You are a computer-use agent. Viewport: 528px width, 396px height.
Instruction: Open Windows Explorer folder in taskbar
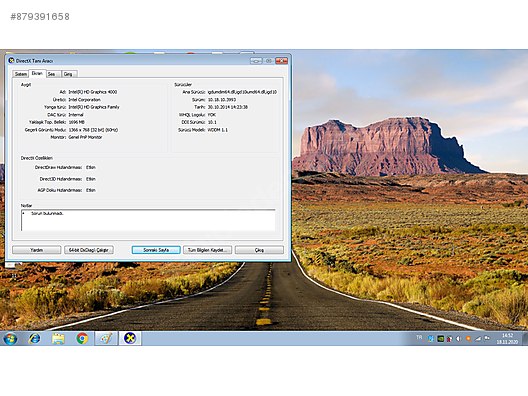pos(58,338)
